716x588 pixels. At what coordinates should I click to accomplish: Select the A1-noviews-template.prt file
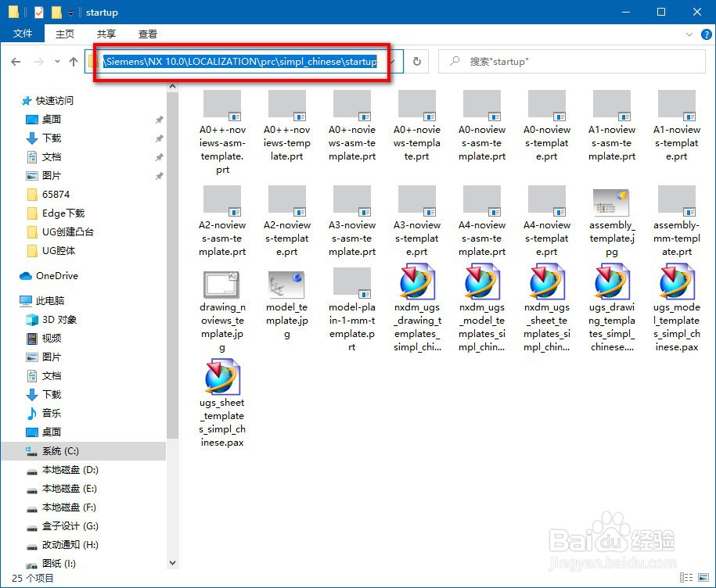tap(676, 126)
